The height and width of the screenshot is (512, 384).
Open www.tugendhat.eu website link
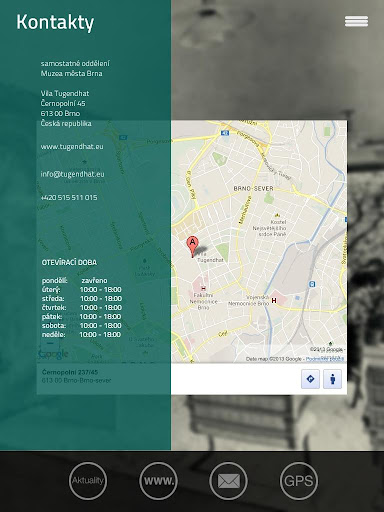tap(72, 147)
